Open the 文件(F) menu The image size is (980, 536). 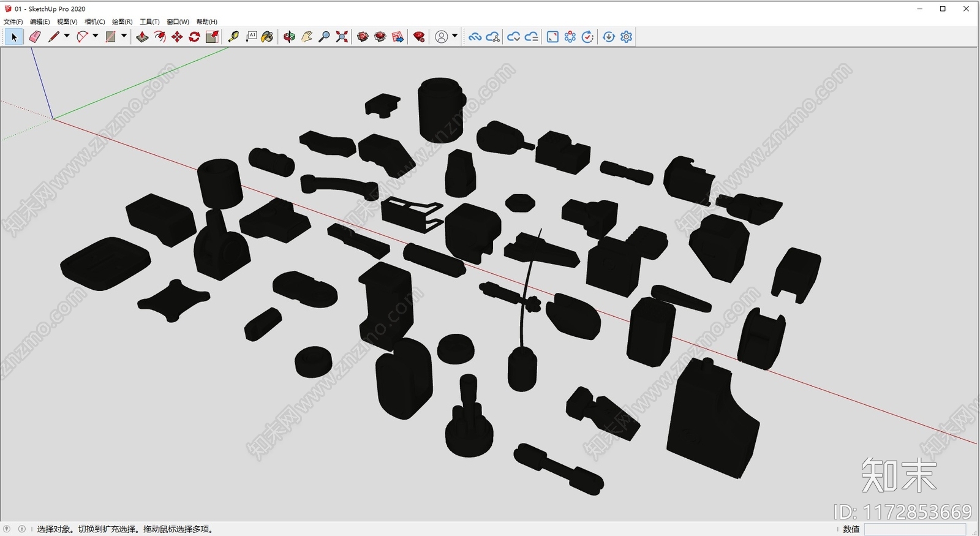coord(13,21)
